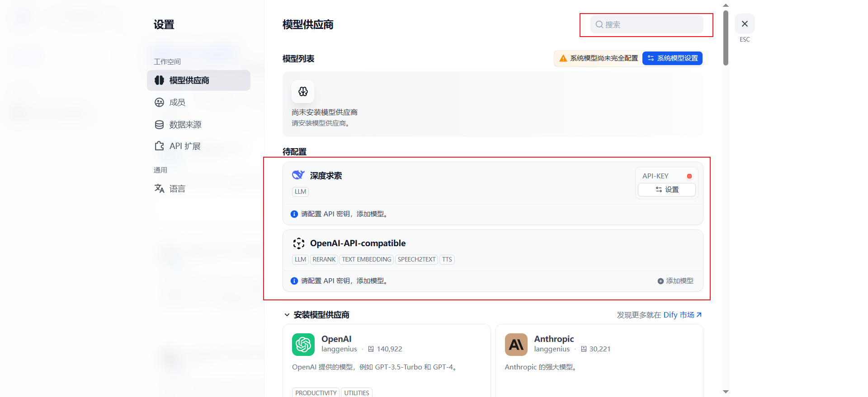Image resolution: width=868 pixels, height=397 pixels.
Task: Click the 成员 members icon
Action: pos(159,103)
